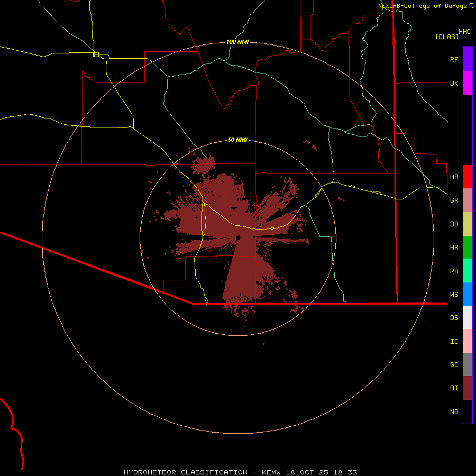Click the white DS legend swatch
This screenshot has width=476, height=476.
(467, 317)
